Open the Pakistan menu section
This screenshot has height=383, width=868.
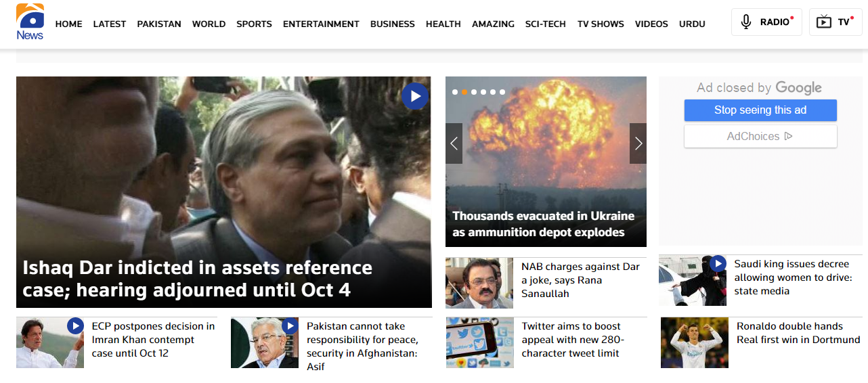[159, 24]
